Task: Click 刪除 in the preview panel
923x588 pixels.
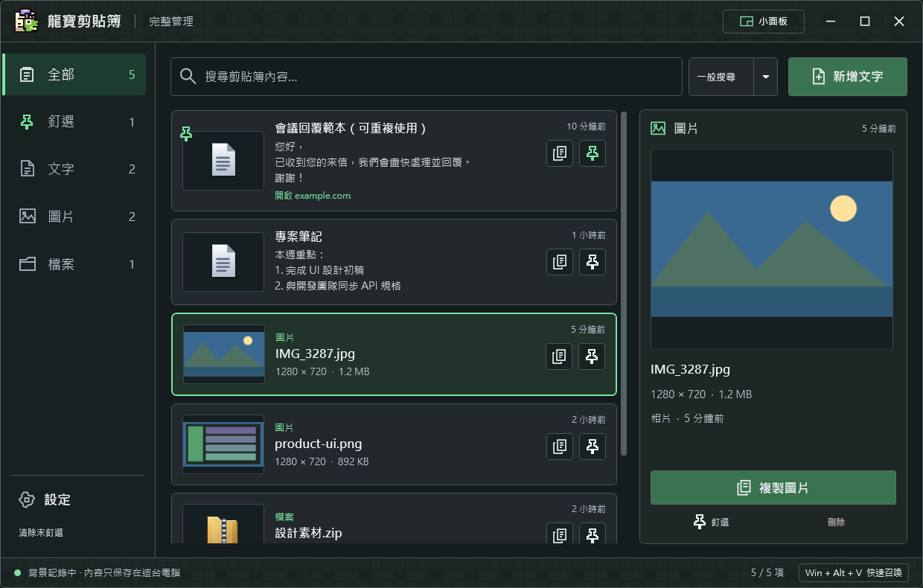Action: pos(836,523)
